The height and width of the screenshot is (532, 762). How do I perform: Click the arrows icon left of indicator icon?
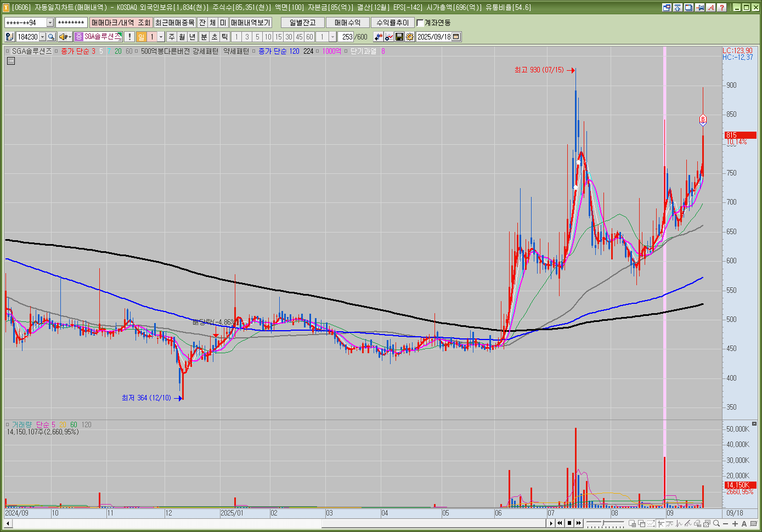(379, 37)
